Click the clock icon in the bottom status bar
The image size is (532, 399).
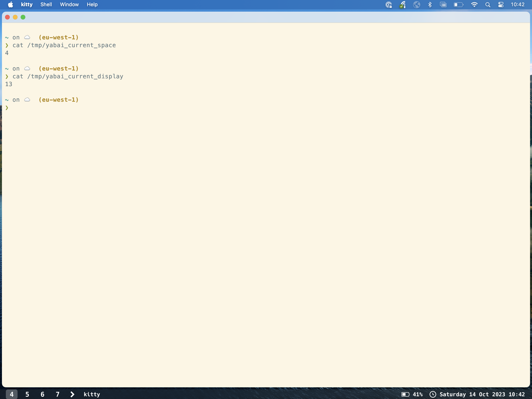point(433,394)
